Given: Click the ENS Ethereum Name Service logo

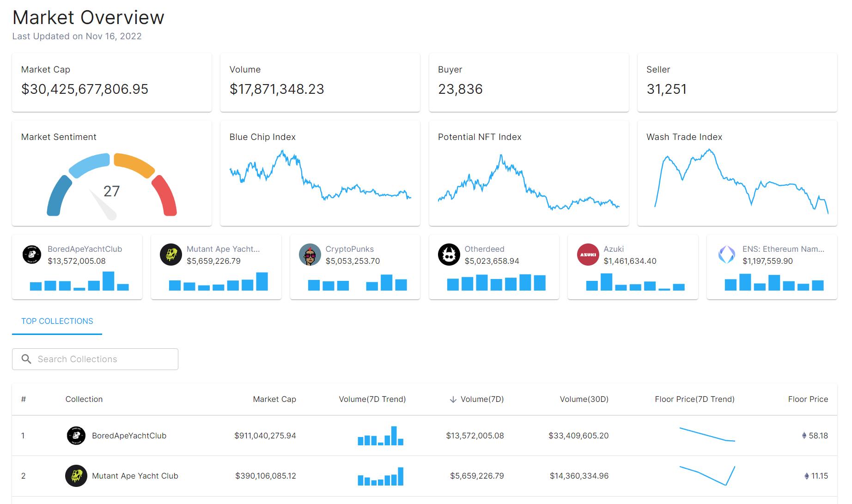Looking at the screenshot, I should click(727, 255).
